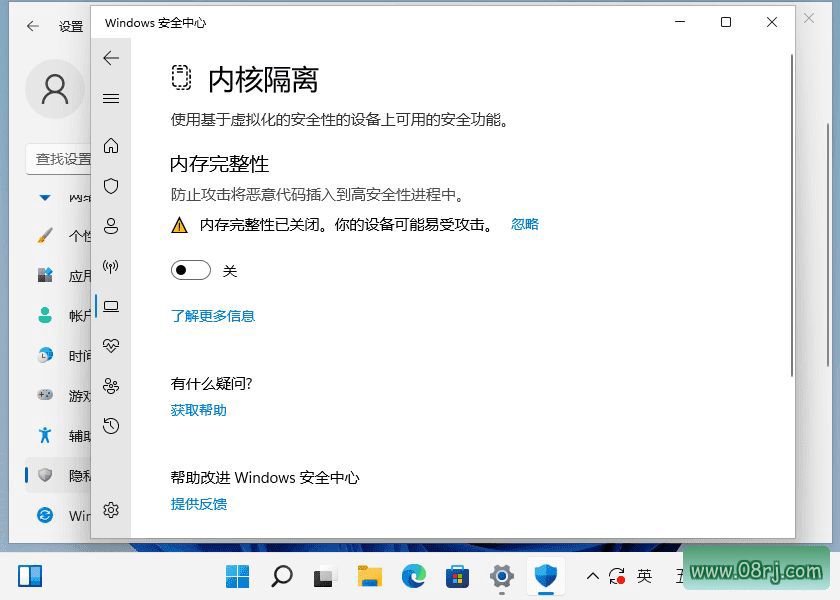Open Device performance & health heart icon
This screenshot has width=840, height=600.
click(111, 346)
